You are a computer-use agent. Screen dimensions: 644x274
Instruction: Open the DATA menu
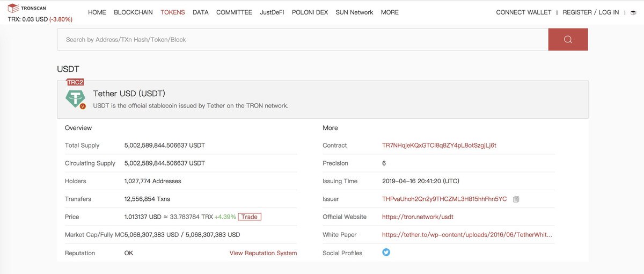201,12
